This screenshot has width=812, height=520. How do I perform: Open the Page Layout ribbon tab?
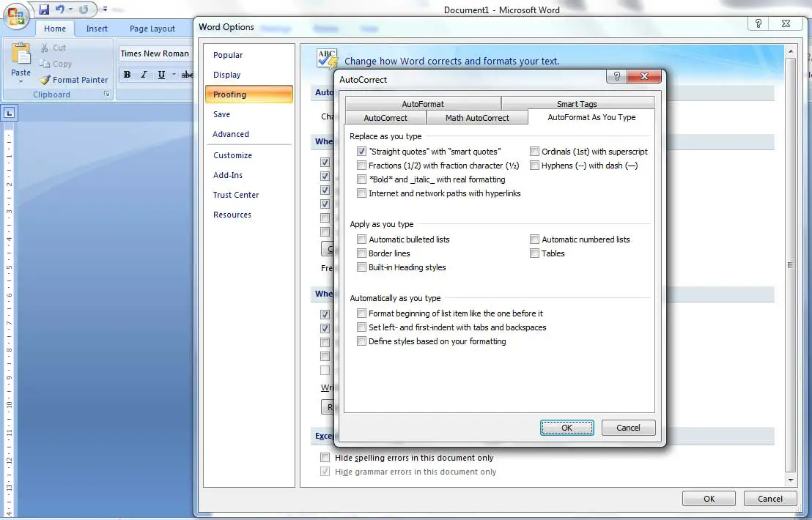click(152, 29)
